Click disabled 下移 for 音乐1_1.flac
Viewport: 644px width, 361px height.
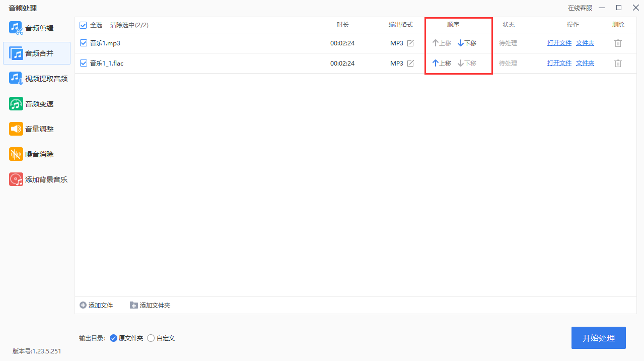pyautogui.click(x=467, y=64)
